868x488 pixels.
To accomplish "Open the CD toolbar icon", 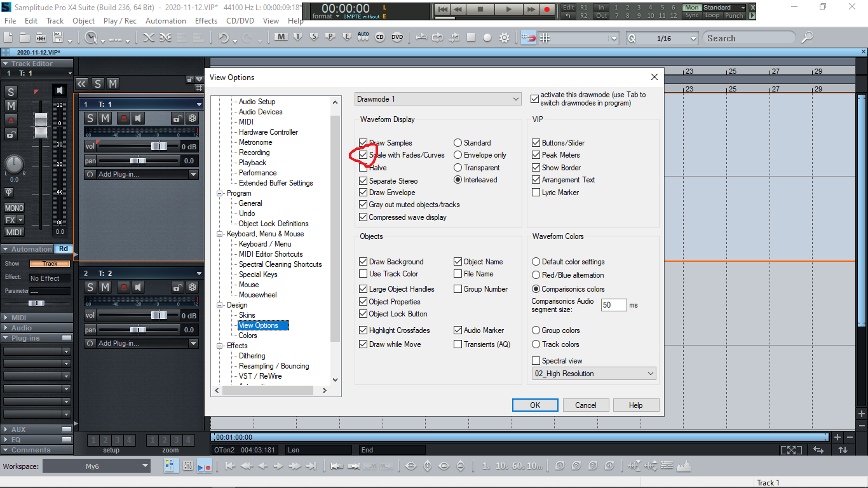I will coord(380,37).
